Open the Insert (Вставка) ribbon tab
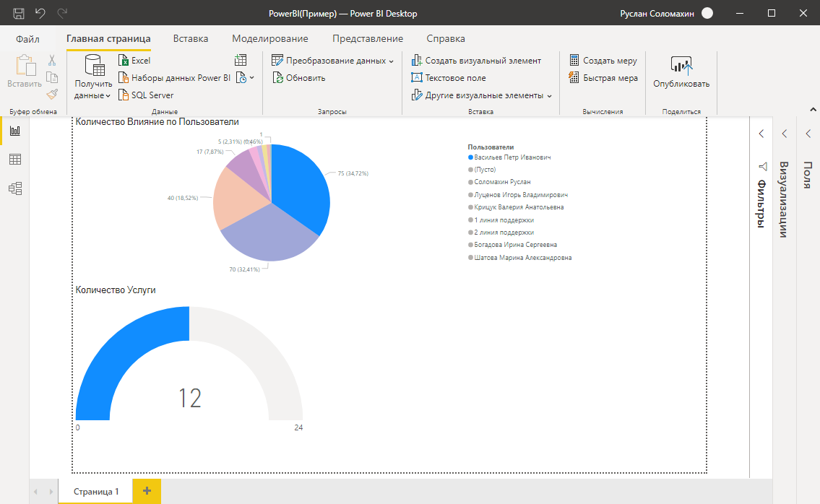820x504 pixels. [191, 39]
